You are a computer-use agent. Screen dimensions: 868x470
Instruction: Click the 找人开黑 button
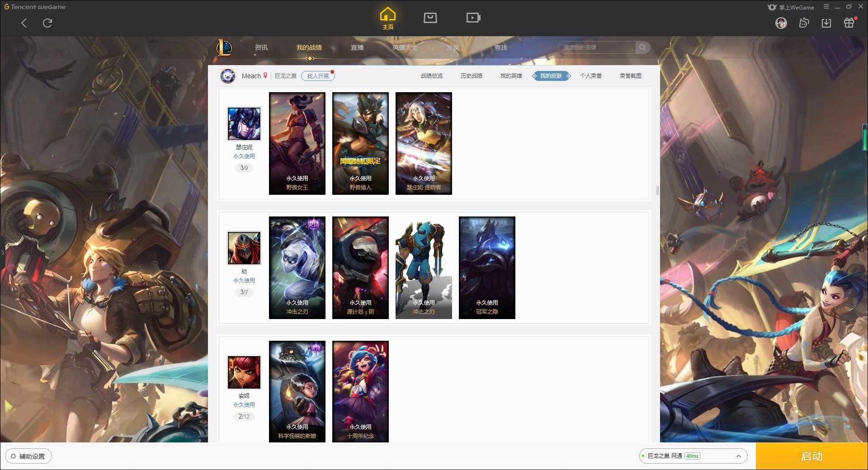(318, 76)
